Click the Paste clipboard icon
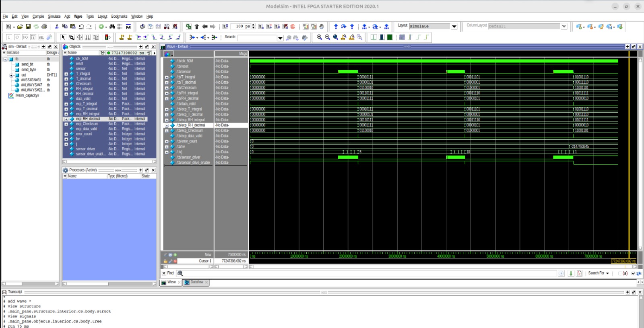 tap(73, 27)
